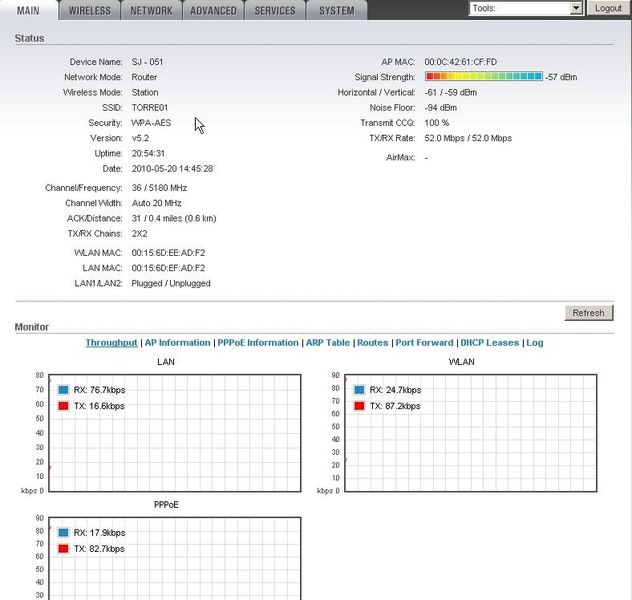Open the WIRELESS tab

[x=89, y=10]
